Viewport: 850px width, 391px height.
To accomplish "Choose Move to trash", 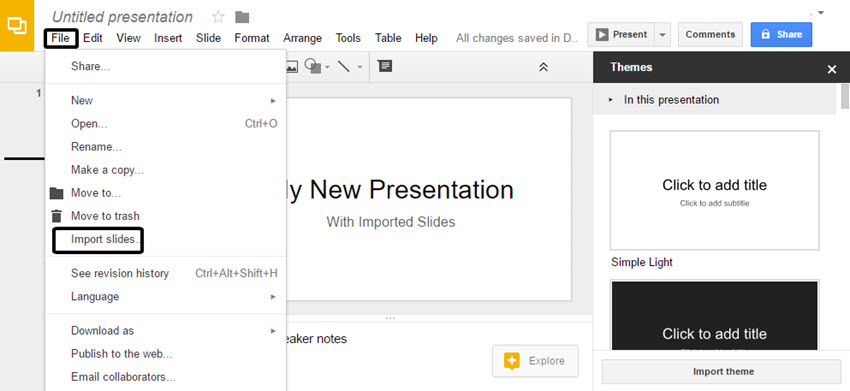I will coord(165,216).
